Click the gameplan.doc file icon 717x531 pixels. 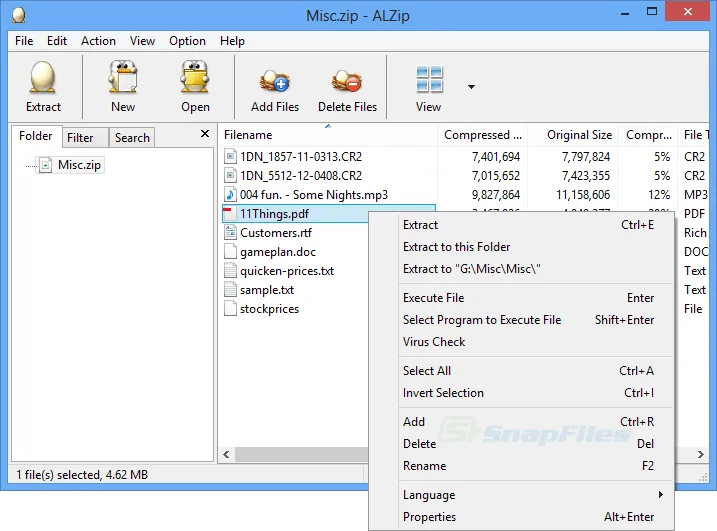[230, 252]
